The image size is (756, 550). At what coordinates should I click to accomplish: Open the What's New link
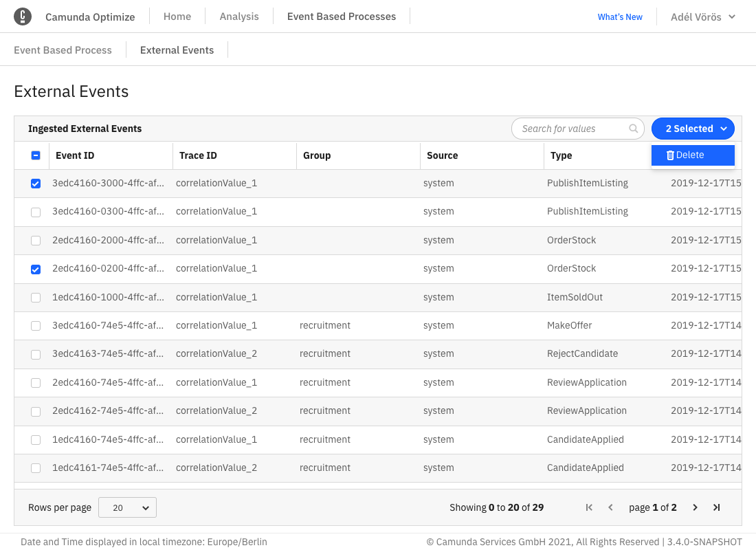[620, 16]
